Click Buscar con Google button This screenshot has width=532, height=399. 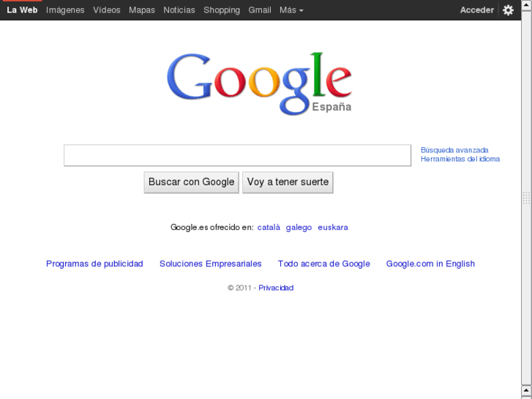click(x=191, y=182)
